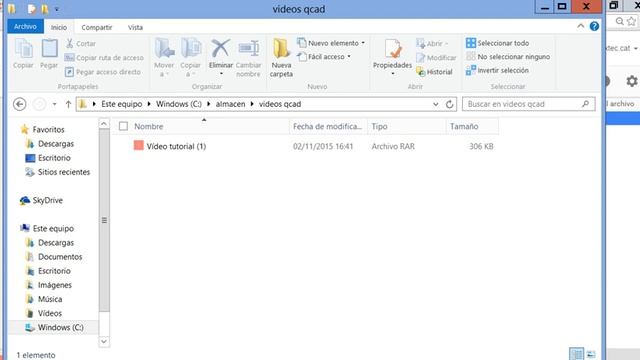Click Windows (C:) in the address path

coord(179,104)
